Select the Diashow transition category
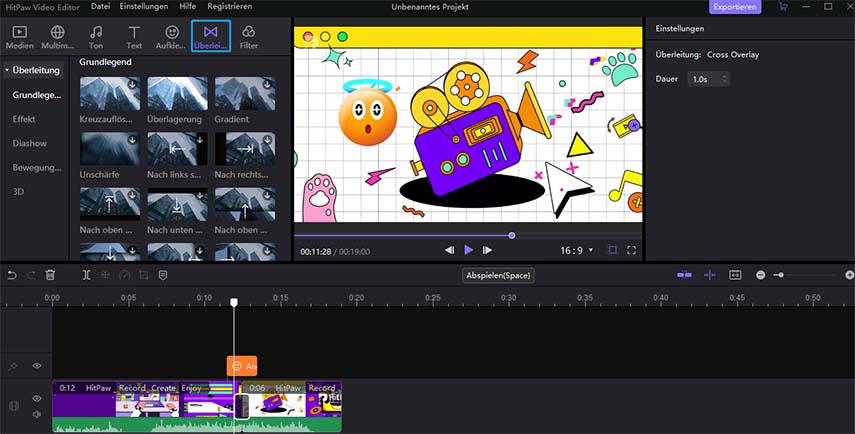The width and height of the screenshot is (855, 434). 30,143
